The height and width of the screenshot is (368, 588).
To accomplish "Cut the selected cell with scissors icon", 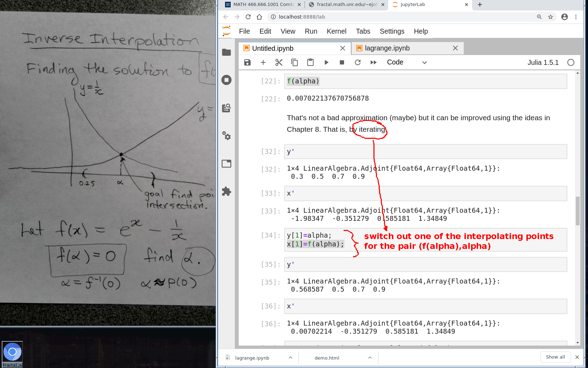I will 279,62.
